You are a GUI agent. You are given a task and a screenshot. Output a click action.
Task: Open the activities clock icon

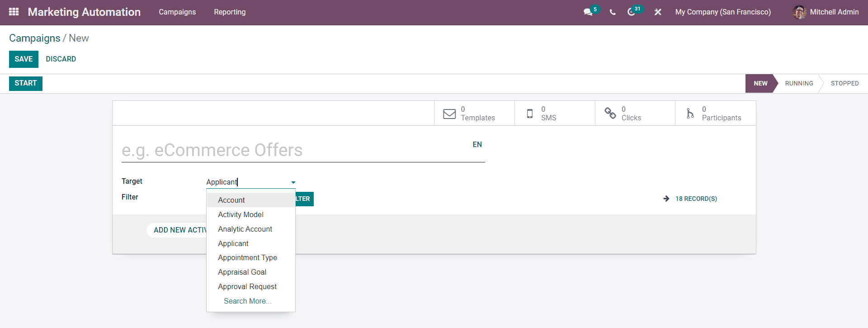point(631,12)
